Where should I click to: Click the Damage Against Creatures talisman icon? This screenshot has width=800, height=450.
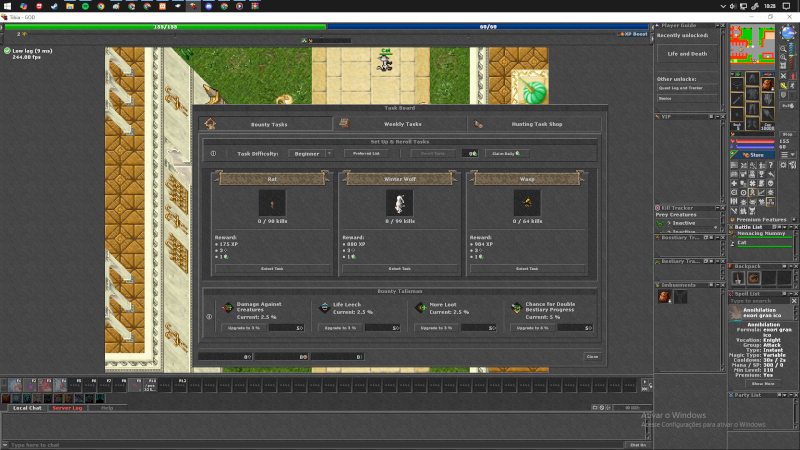(x=228, y=307)
